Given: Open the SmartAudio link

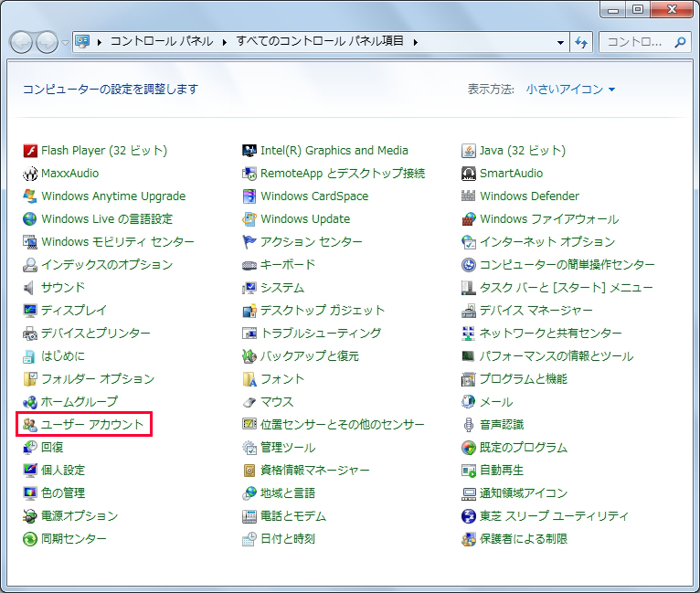Looking at the screenshot, I should pos(511,174).
